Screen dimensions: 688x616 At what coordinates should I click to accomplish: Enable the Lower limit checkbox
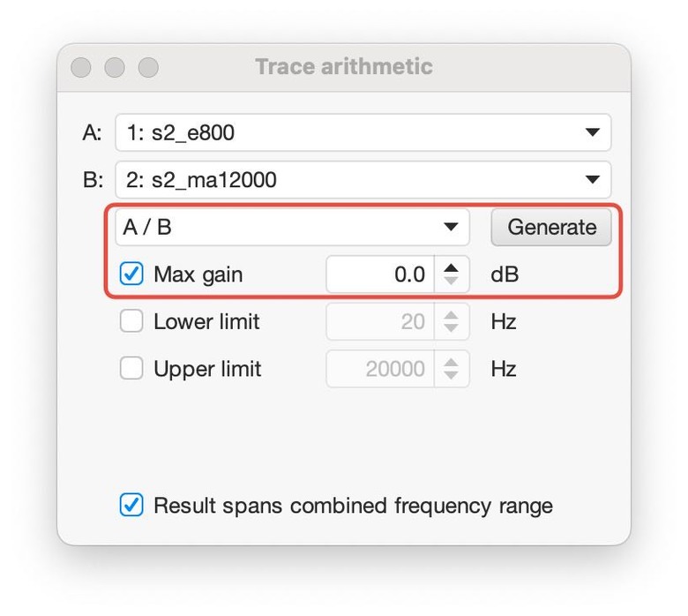tap(131, 321)
